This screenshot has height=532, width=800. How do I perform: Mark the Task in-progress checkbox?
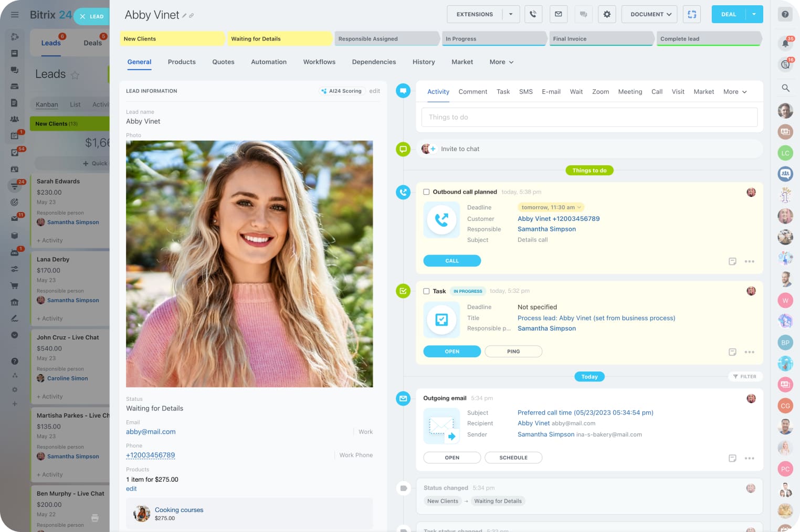tap(426, 291)
